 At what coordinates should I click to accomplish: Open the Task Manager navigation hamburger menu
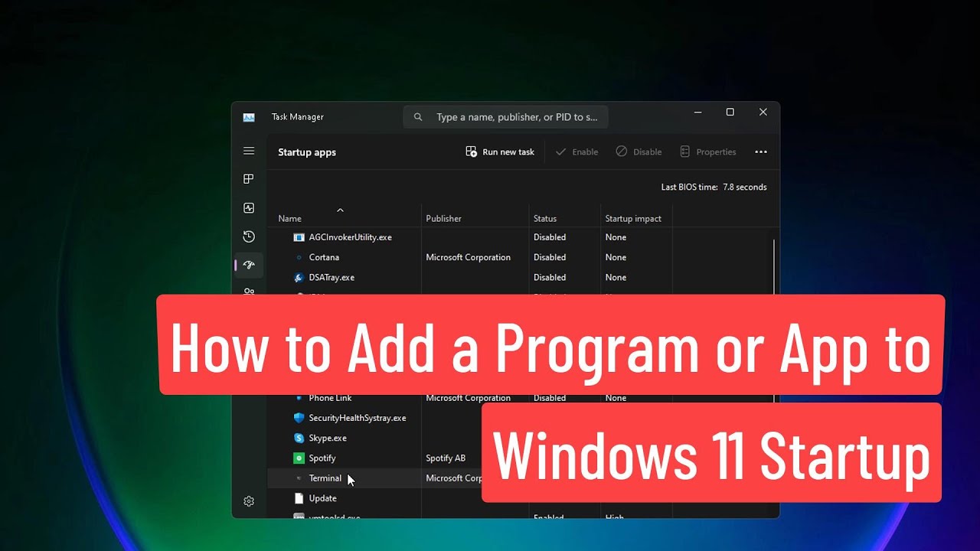249,152
